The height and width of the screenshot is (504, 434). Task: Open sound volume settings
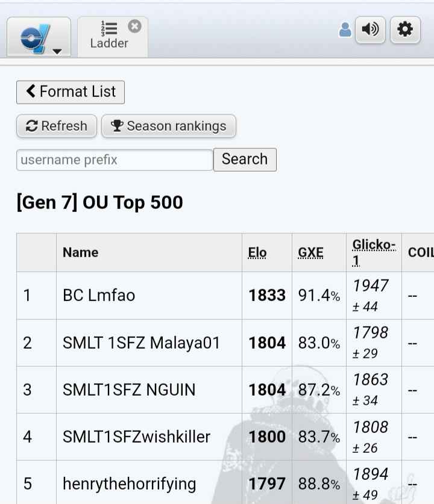pyautogui.click(x=370, y=30)
